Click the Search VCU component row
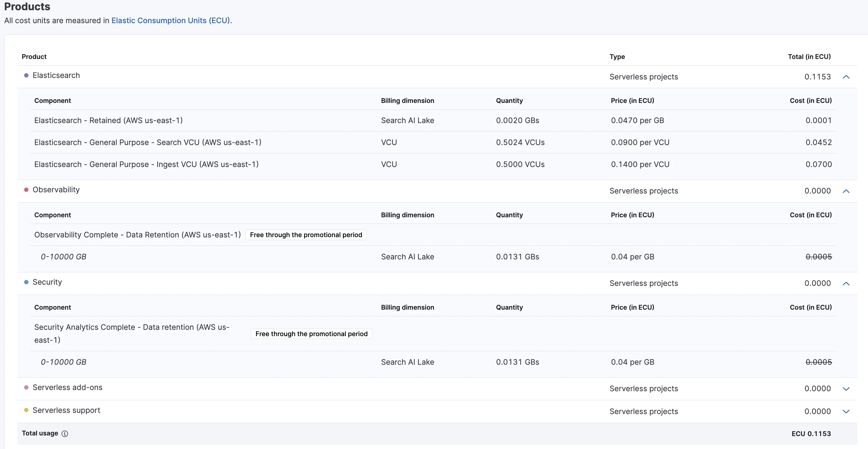Viewport: 868px width, 449px height. (433, 142)
